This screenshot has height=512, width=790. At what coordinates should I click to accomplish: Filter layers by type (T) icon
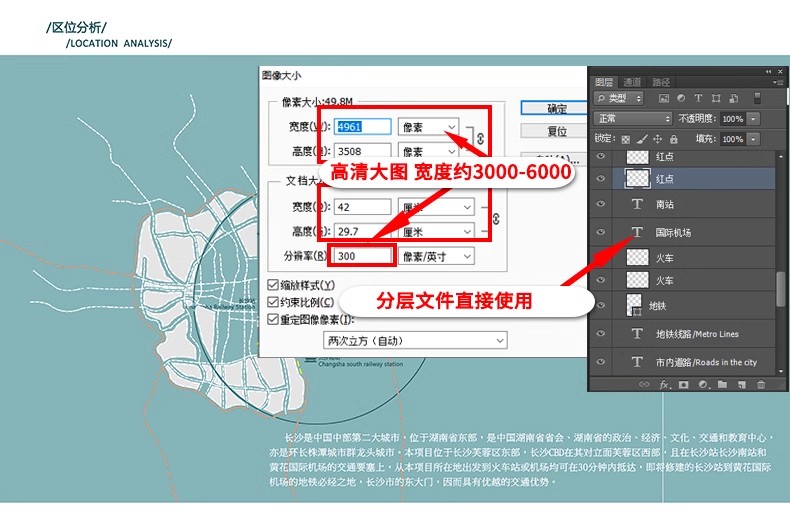pos(698,98)
